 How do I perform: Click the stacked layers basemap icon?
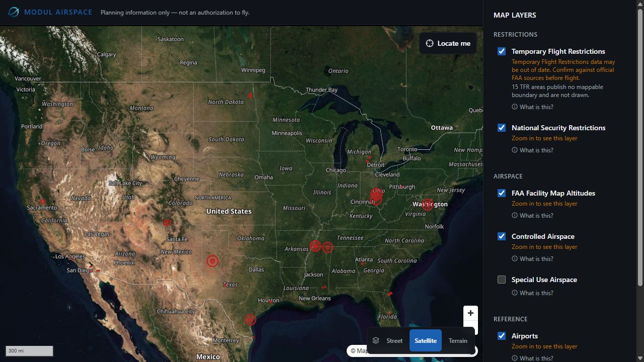(x=376, y=340)
